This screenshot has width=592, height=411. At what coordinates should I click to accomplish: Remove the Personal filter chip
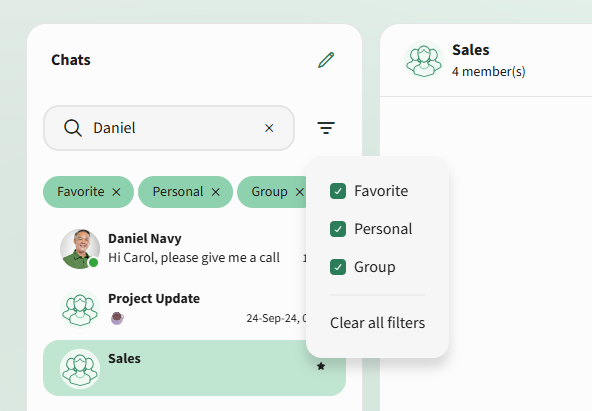(x=216, y=192)
